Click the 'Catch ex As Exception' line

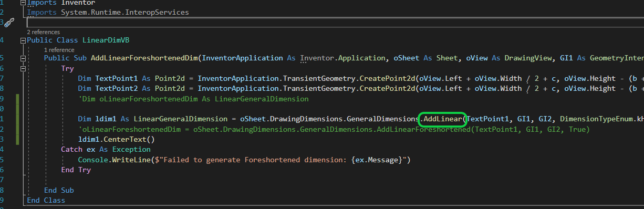point(106,150)
